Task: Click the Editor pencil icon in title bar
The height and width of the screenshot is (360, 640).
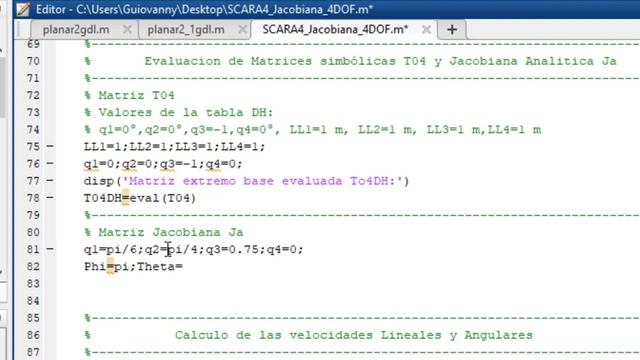Action: tap(23, 9)
